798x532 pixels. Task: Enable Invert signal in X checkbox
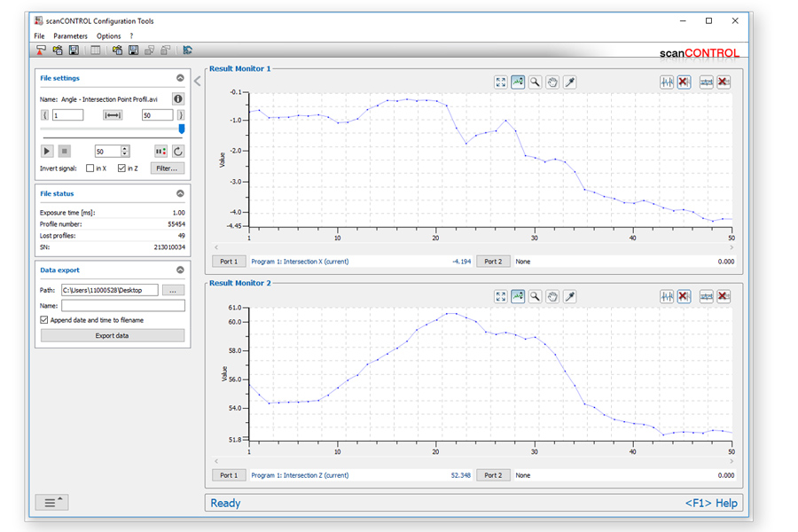[90, 168]
